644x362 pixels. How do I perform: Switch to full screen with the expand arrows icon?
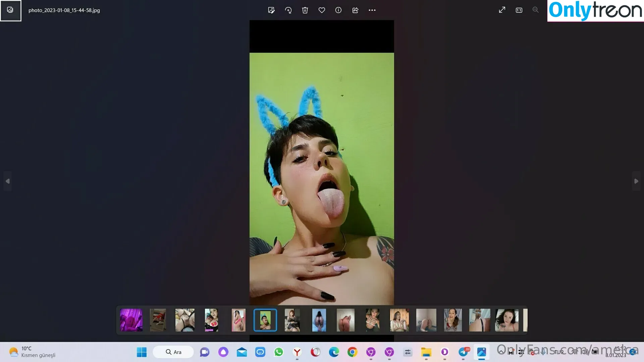click(502, 10)
